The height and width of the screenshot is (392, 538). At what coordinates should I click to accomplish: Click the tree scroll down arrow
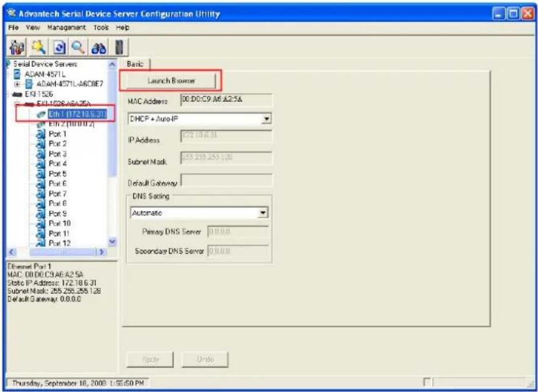(x=112, y=242)
